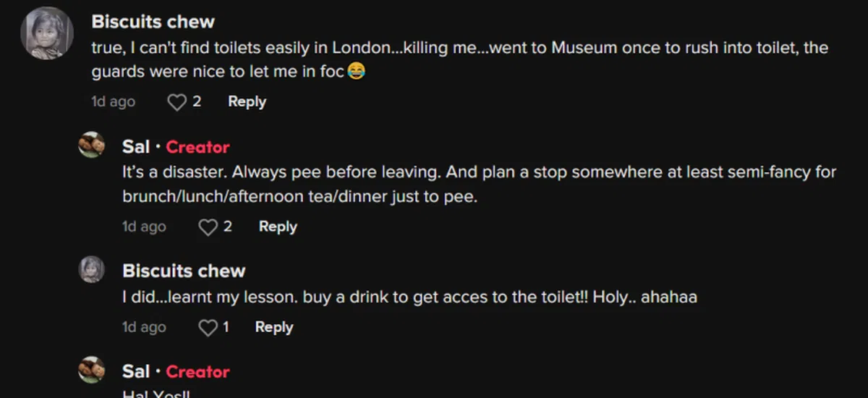Open Biscuits chew's username on the reply
Viewport: 868px width, 398px height.
point(184,271)
